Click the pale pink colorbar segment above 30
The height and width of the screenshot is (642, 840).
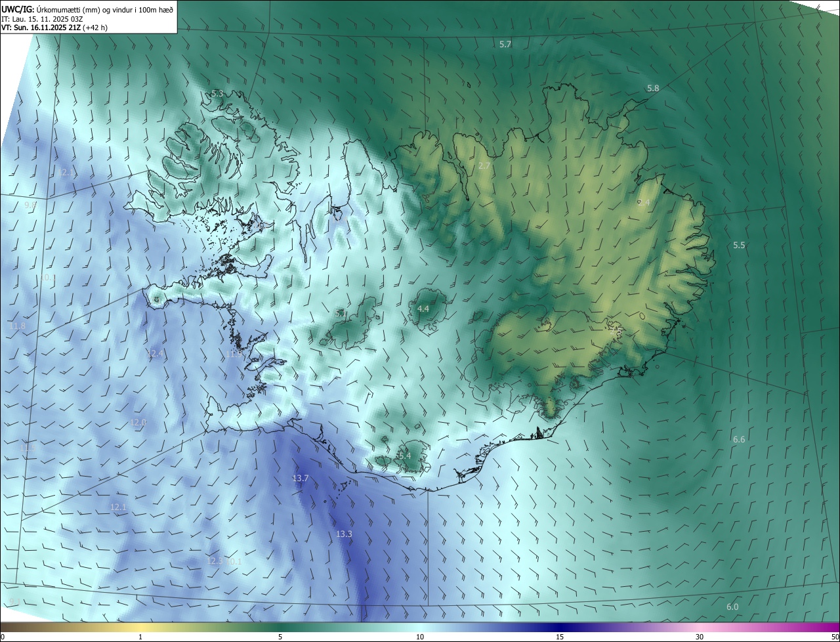click(x=700, y=628)
